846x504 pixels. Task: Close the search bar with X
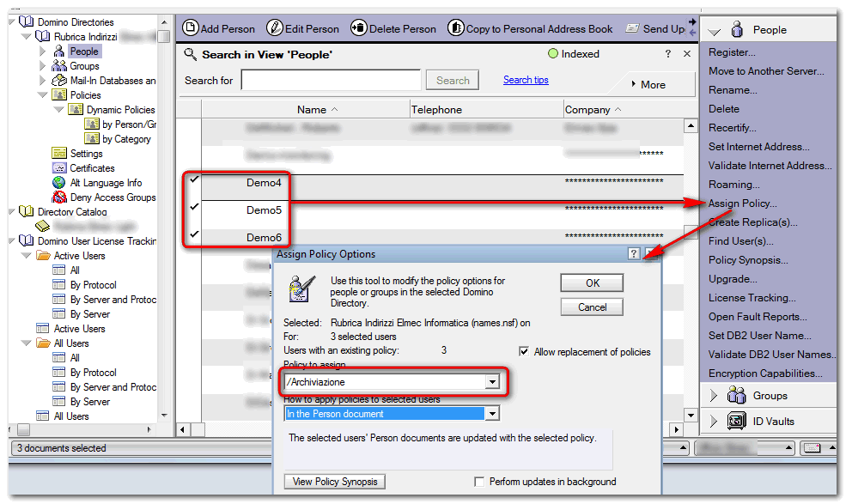687,53
